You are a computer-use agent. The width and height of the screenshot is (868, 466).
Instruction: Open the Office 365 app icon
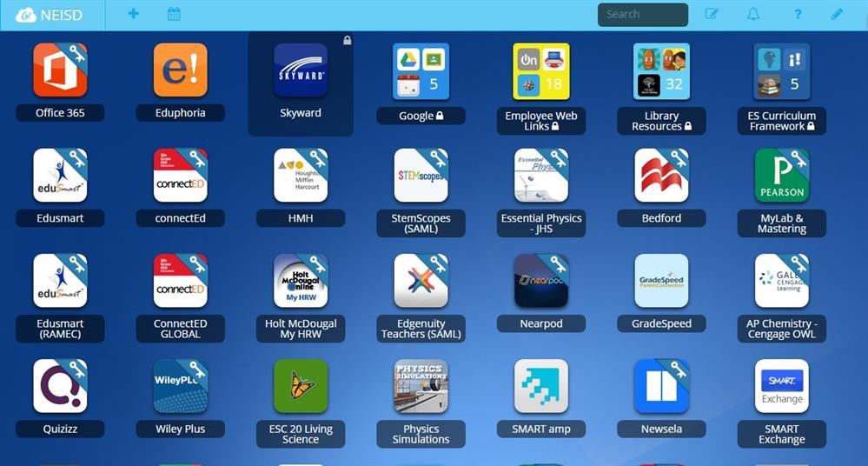60,70
